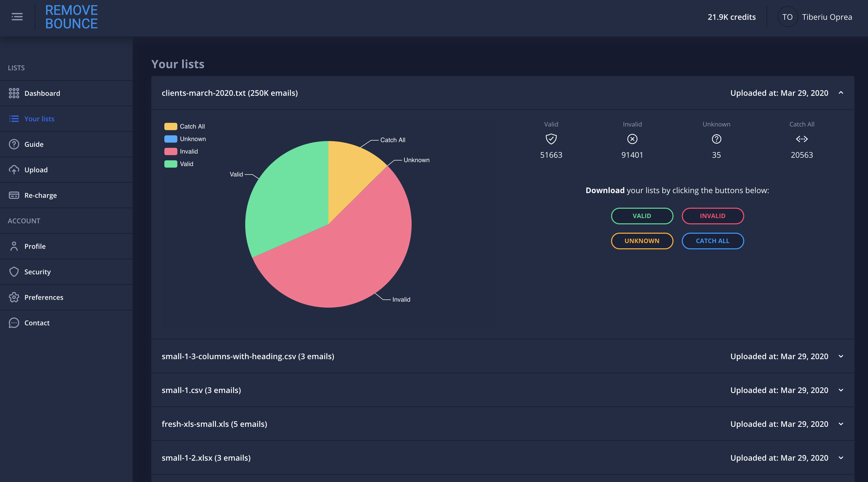Screen dimensions: 868x482
Task: Click the Upload cloud icon
Action: coord(14,170)
